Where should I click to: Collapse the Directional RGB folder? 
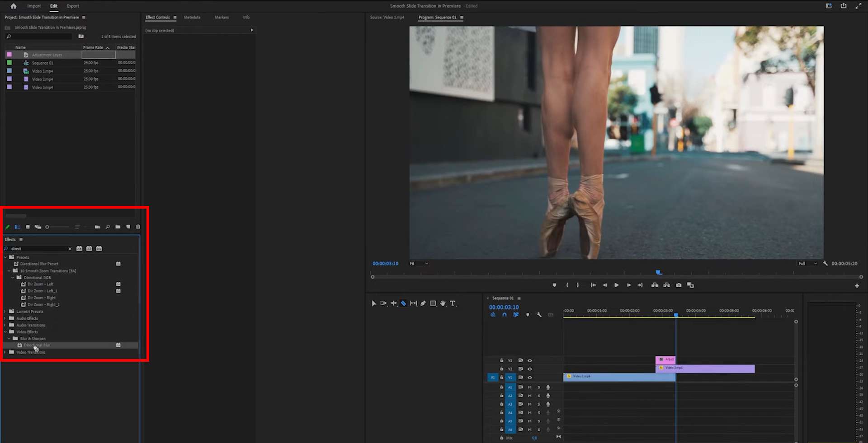13,278
